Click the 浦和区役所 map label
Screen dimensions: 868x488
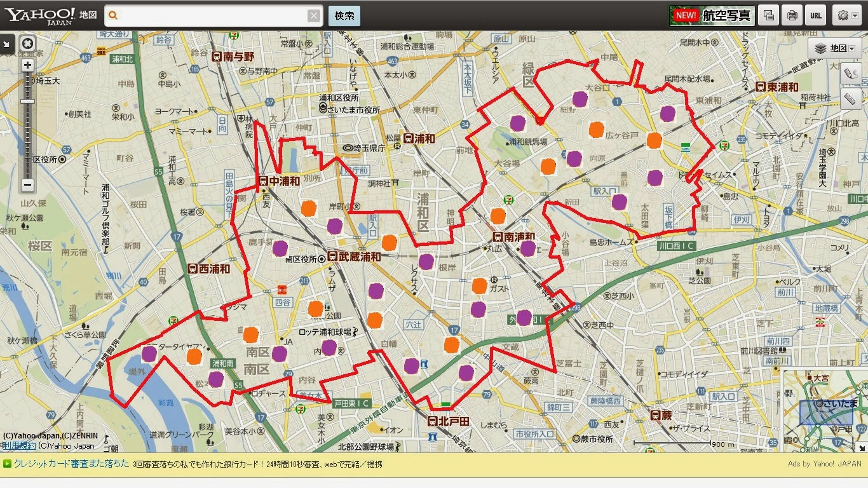[x=339, y=98]
